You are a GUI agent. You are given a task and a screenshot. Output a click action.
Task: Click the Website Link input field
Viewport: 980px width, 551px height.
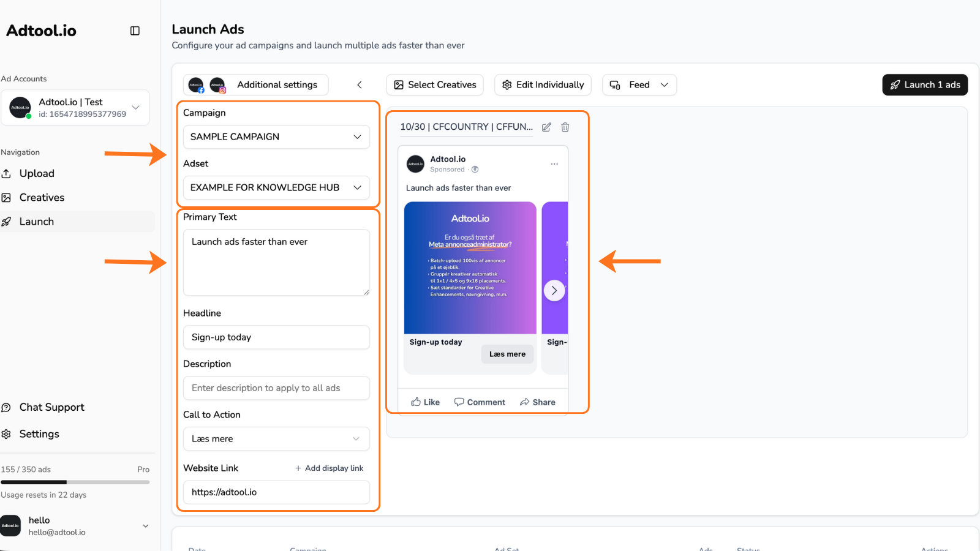pyautogui.click(x=276, y=492)
